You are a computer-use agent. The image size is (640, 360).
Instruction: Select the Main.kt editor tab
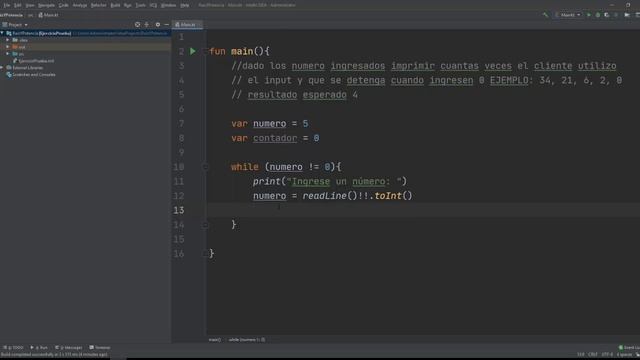point(187,25)
